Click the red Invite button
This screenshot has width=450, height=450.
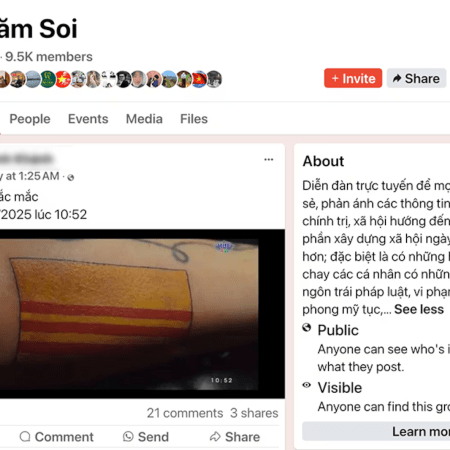pyautogui.click(x=353, y=78)
